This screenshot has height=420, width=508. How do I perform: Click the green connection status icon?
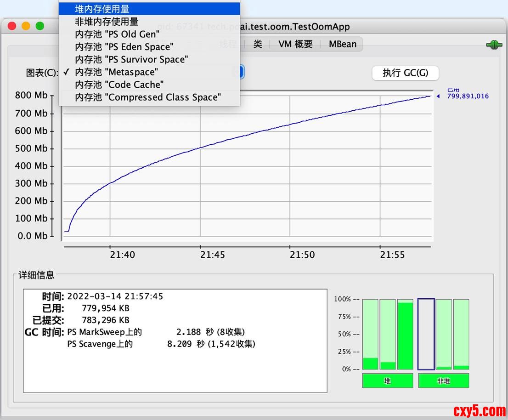[x=493, y=45]
